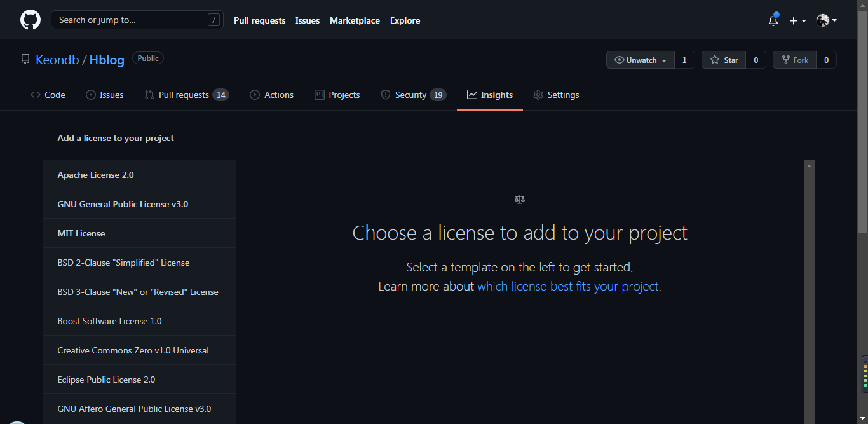
Task: Go to Pull requests in top bar
Action: click(x=259, y=20)
